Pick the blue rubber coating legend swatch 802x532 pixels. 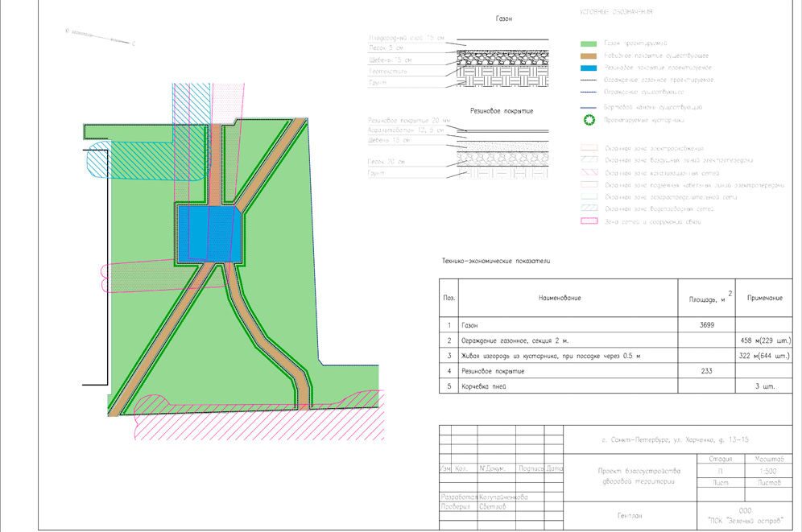588,68
